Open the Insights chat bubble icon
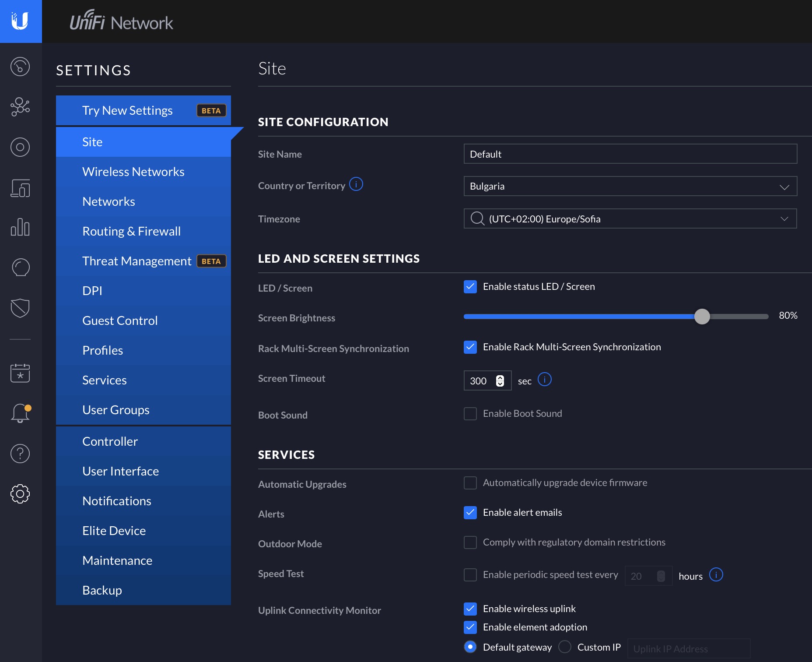 tap(20, 268)
